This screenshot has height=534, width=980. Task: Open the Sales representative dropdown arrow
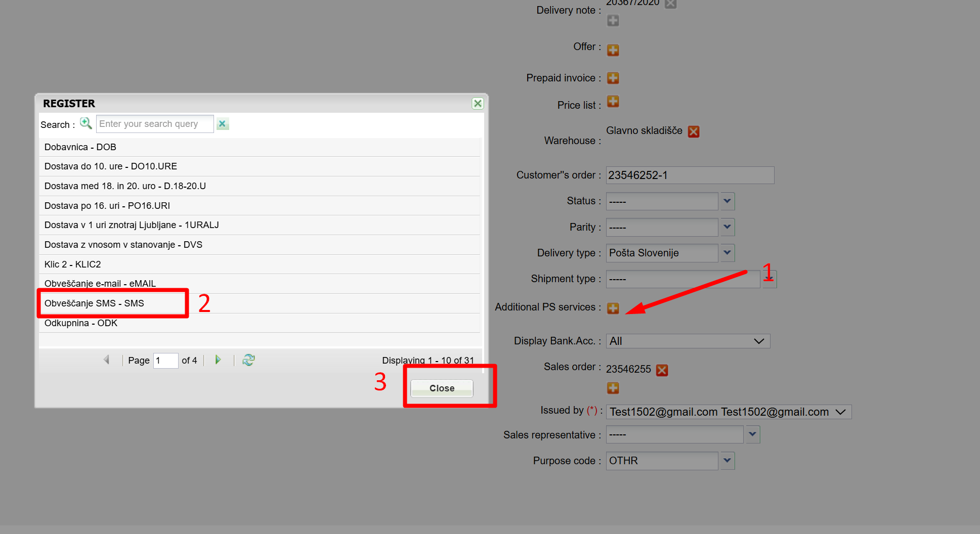[x=752, y=434]
